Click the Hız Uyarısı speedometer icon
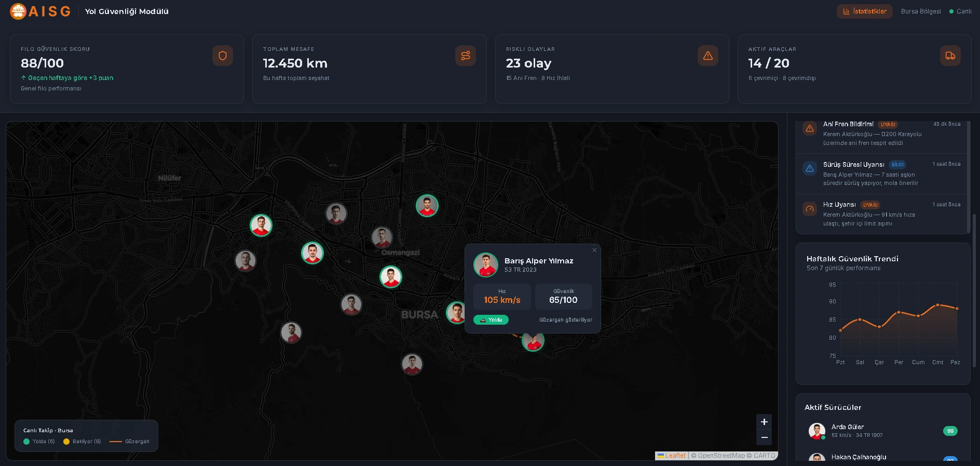The height and width of the screenshot is (466, 980). pos(809,209)
